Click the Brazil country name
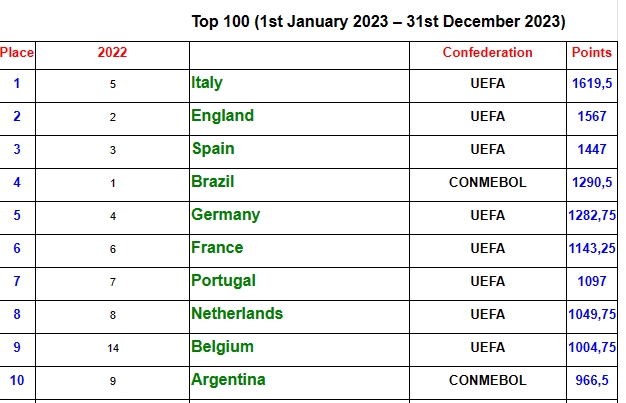Image resolution: width=626 pixels, height=403 pixels. pyautogui.click(x=212, y=182)
